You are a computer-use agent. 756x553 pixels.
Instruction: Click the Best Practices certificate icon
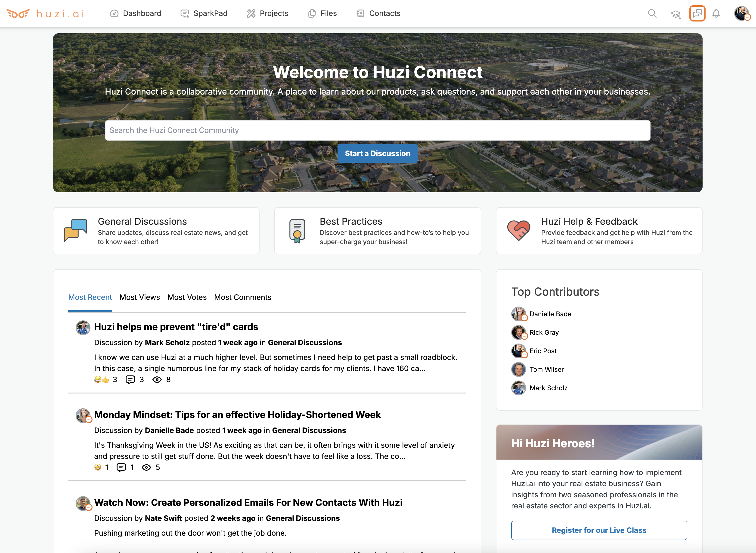pos(297,231)
